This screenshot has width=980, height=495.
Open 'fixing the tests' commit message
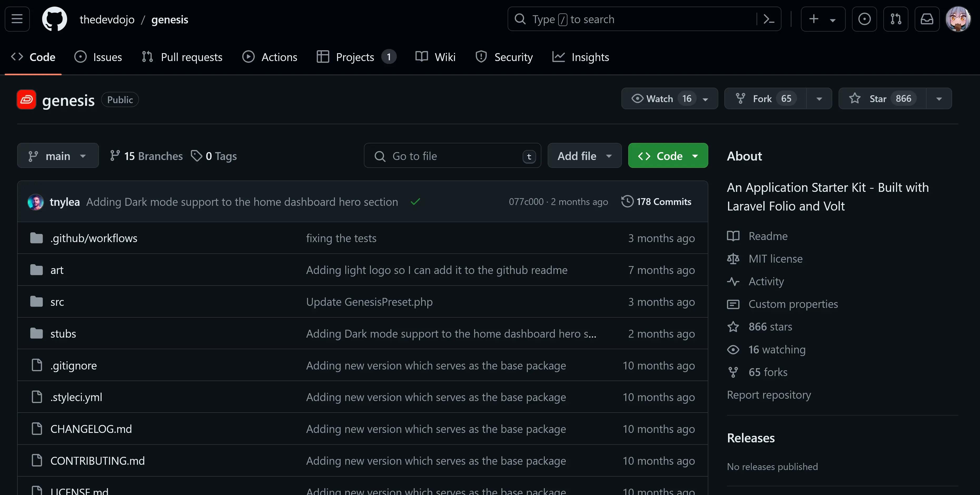(x=341, y=238)
